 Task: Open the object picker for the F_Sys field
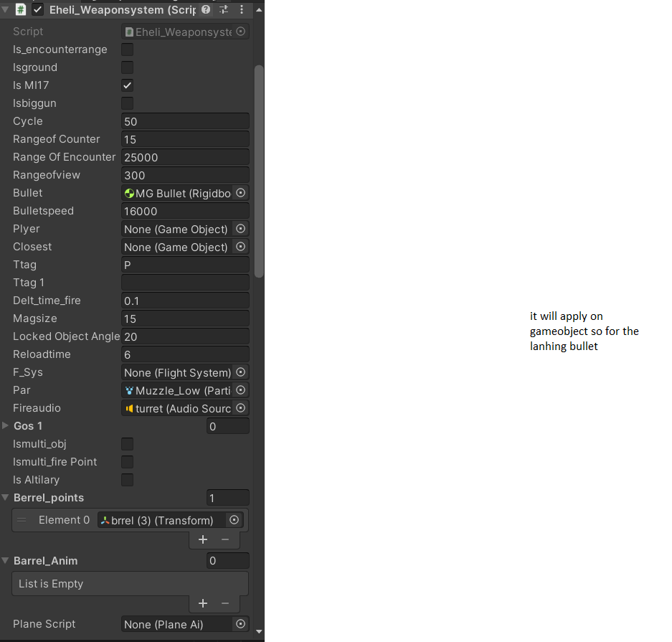tap(242, 372)
